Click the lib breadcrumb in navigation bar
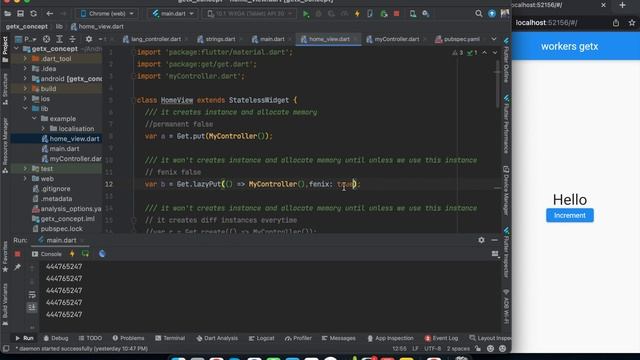 [x=59, y=27]
